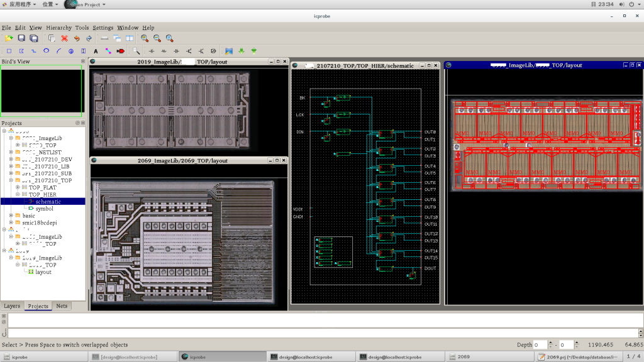Click the first Depth input field
Viewport: 644px width, 362px height.
point(540,344)
